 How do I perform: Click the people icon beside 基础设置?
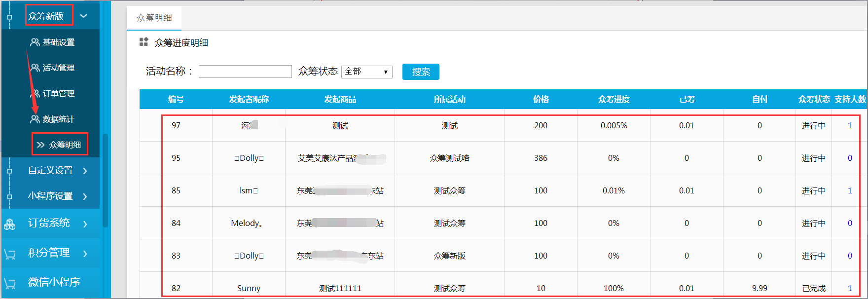coord(35,42)
